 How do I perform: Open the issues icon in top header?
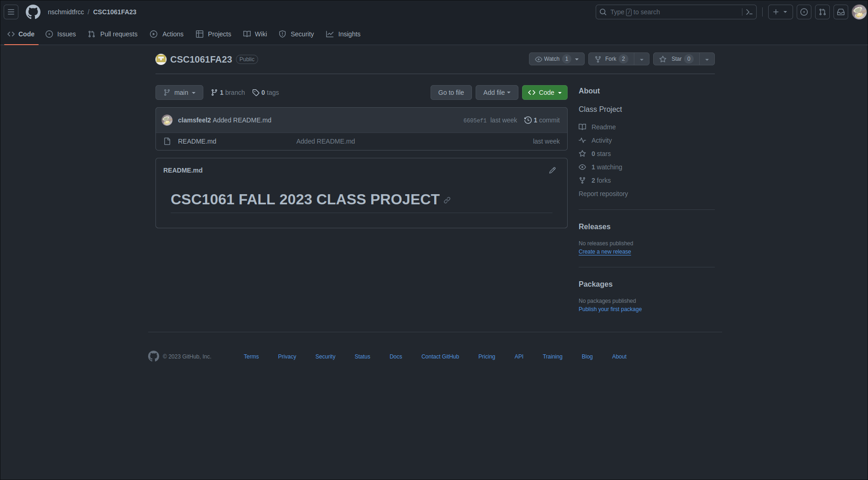804,12
